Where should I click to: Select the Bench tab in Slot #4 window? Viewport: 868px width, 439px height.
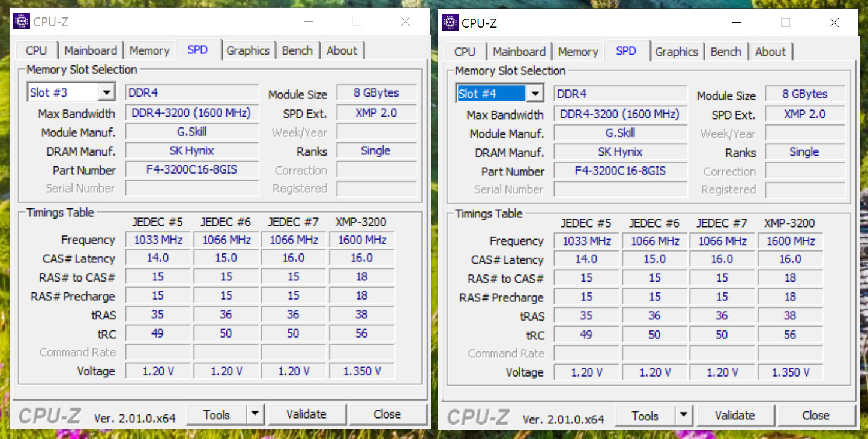tap(726, 52)
